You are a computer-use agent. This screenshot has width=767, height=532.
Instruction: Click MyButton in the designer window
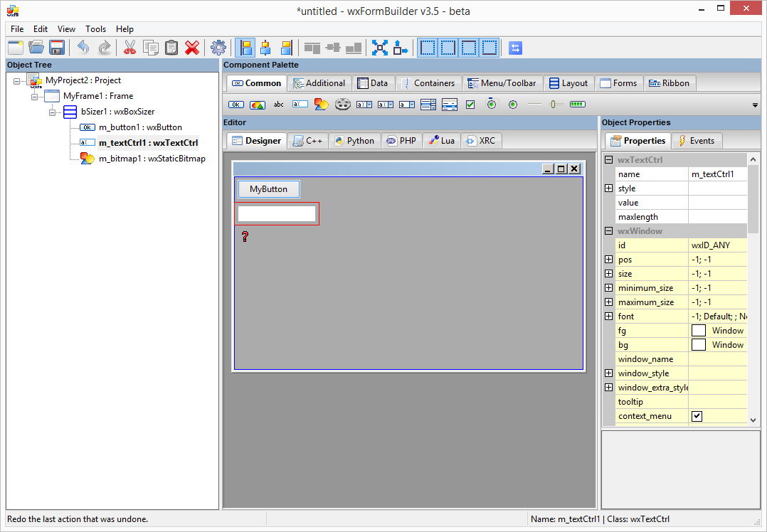point(268,189)
